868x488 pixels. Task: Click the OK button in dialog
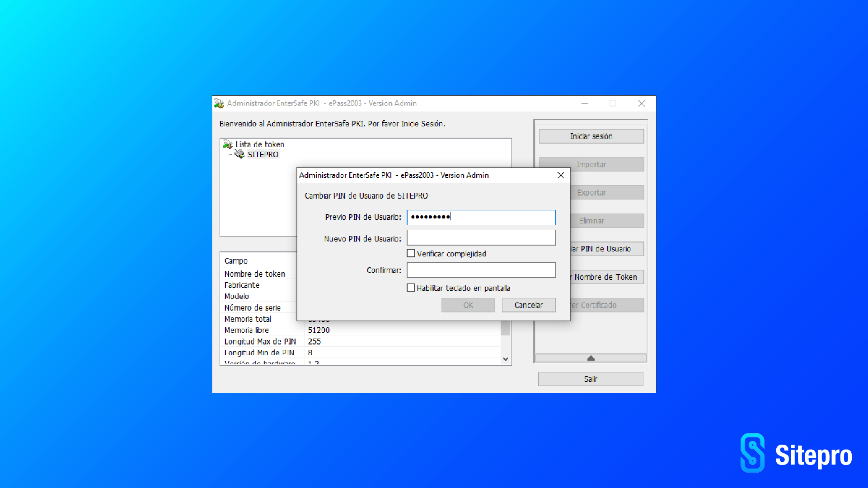[468, 305]
